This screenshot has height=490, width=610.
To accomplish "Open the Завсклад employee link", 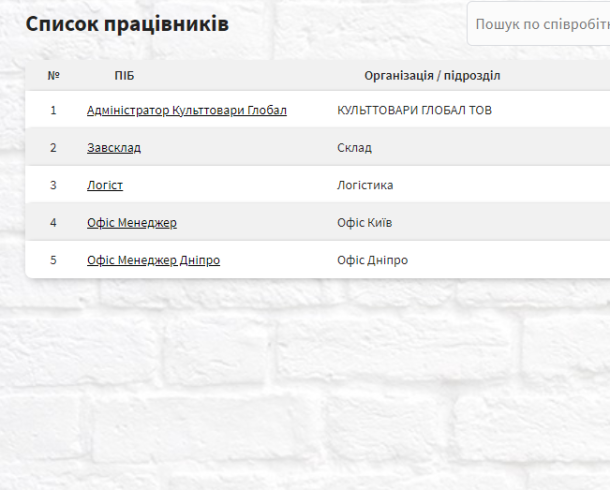I will (114, 148).
